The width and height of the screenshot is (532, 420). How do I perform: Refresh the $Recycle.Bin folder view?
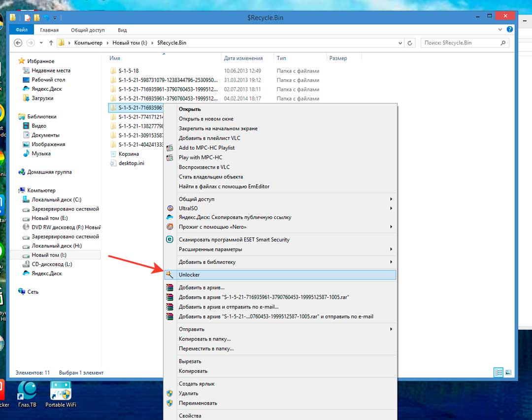(410, 43)
